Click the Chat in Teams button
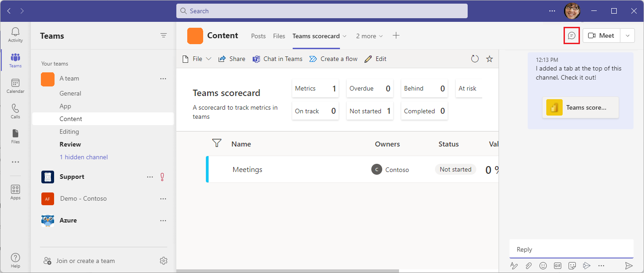Screen dimensions: 644x273 [x=277, y=58]
